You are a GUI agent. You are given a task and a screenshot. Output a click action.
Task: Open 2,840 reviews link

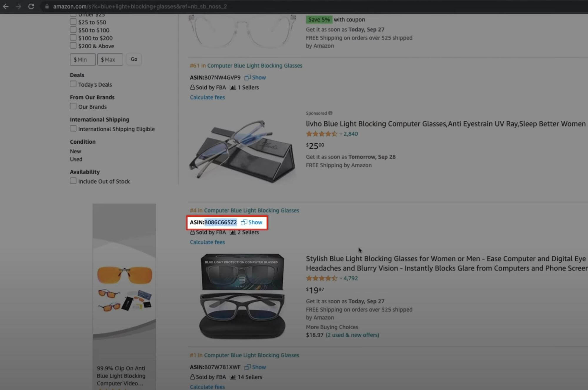coord(351,134)
